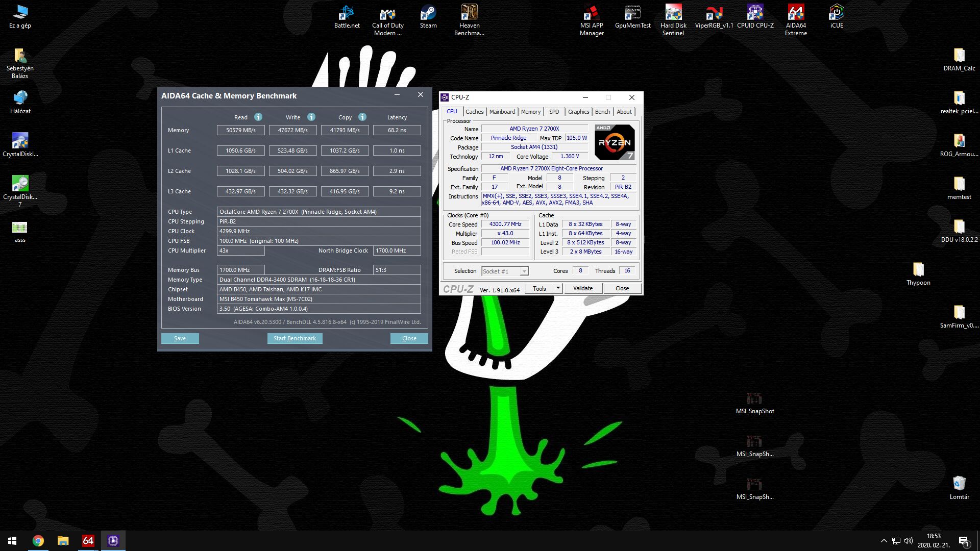Click the Motherboard field MSI B450 Tomahawk Max
The image size is (980, 551).
(x=319, y=299)
